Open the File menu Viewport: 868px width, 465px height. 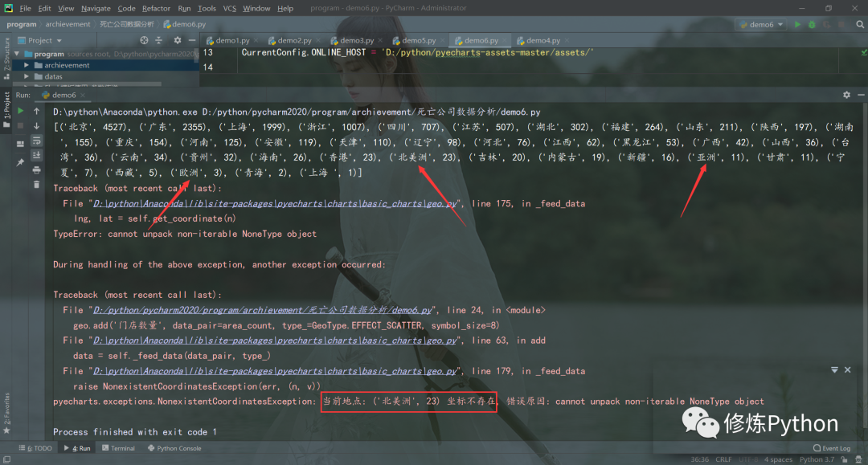coord(26,8)
